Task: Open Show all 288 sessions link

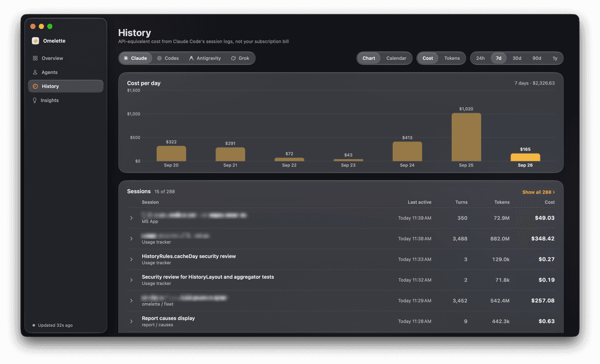Action: click(x=538, y=192)
